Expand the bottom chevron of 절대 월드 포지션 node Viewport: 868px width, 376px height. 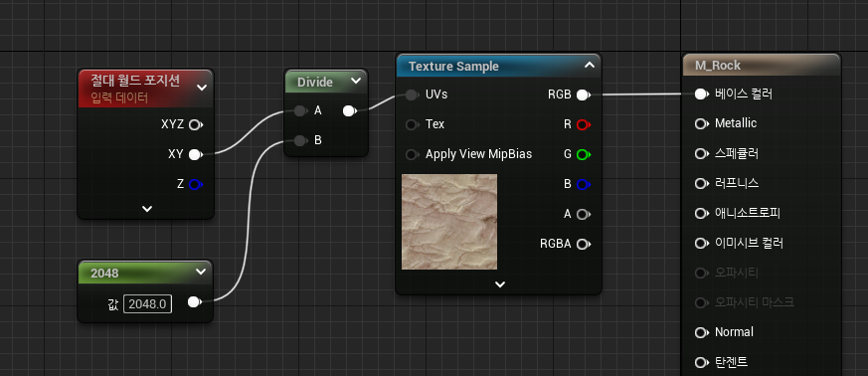tap(147, 209)
